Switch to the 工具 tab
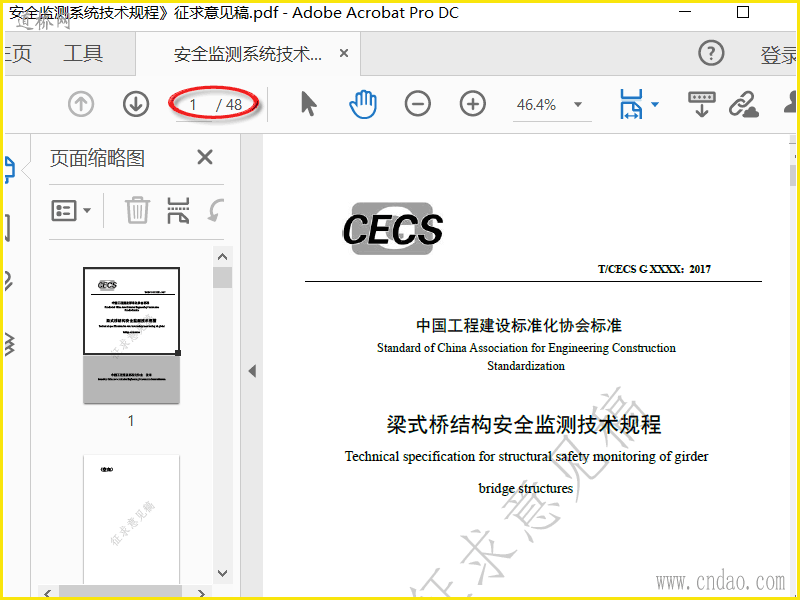Viewport: 800px width, 600px height. click(83, 53)
